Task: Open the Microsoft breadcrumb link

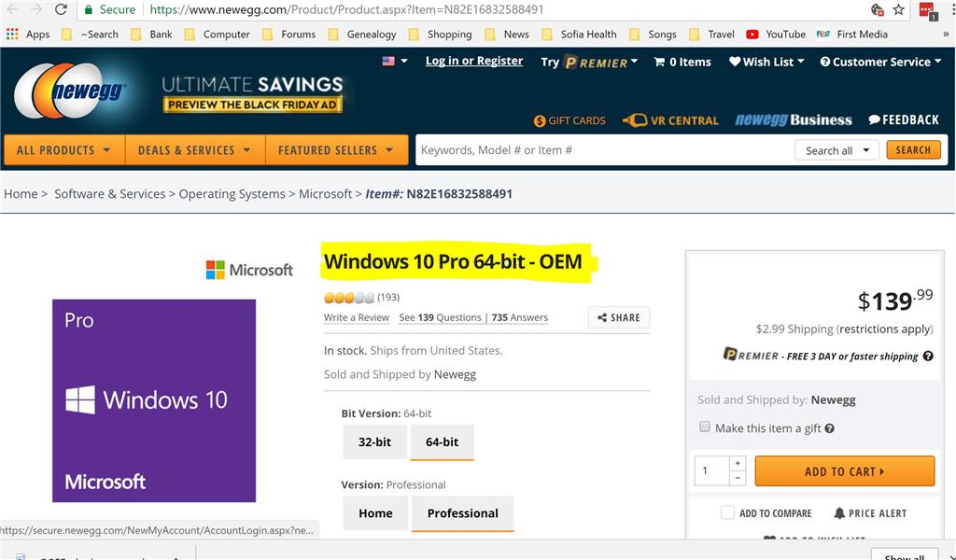Action: [x=326, y=194]
